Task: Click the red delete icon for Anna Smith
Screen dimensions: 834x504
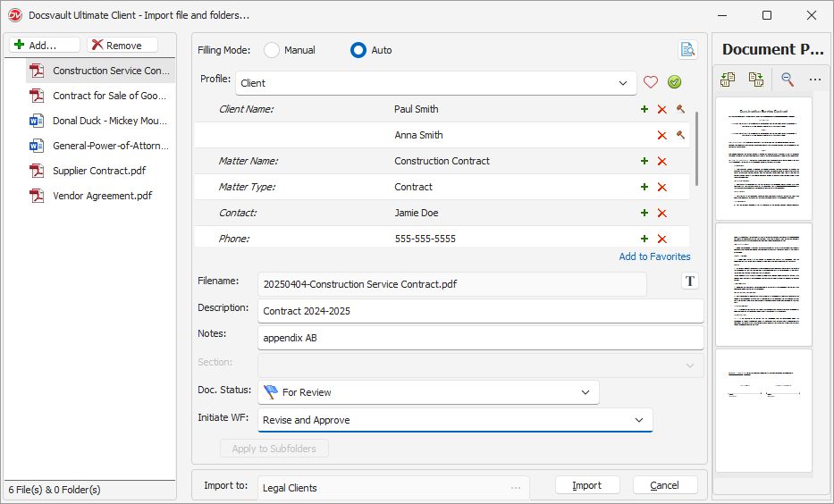Action: [662, 135]
